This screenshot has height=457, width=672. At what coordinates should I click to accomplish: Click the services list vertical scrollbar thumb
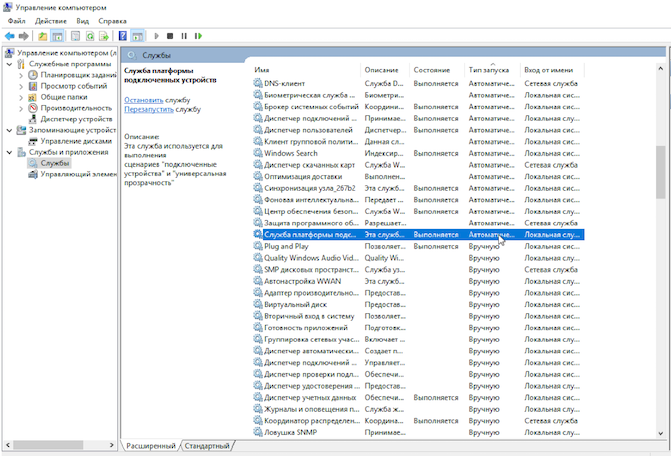click(x=660, y=172)
